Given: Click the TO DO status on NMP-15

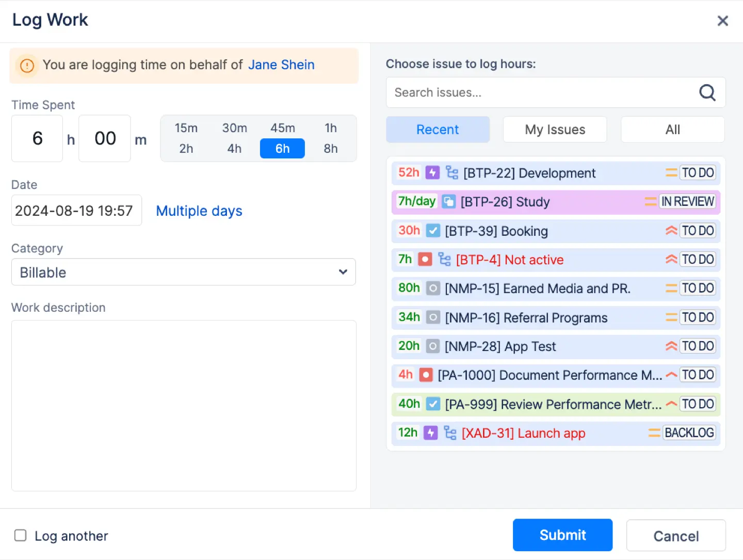Looking at the screenshot, I should coord(698,288).
